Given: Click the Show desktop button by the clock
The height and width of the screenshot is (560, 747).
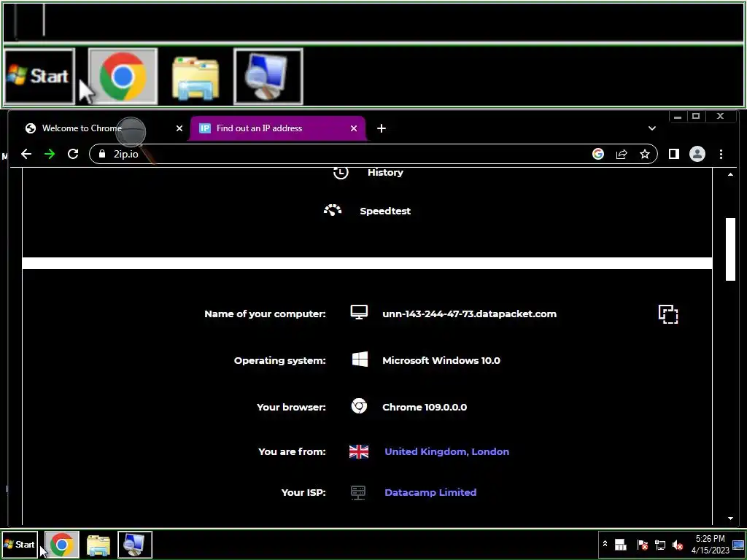Looking at the screenshot, I should pyautogui.click(x=738, y=544).
